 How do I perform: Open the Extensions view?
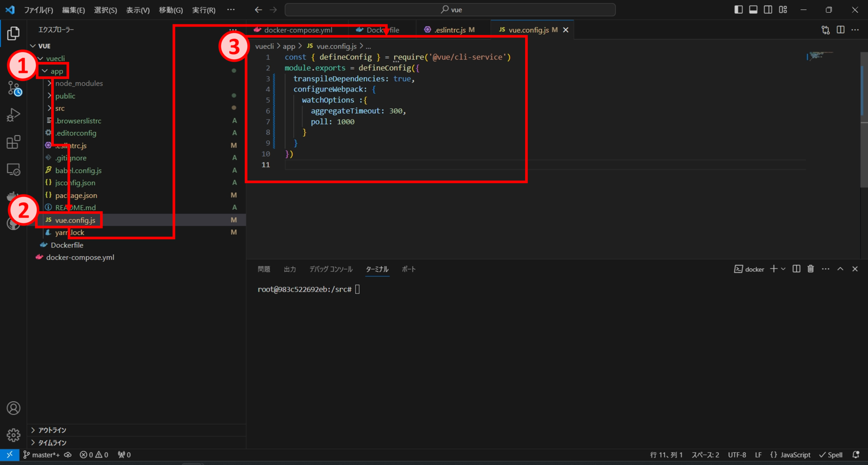pos(14,142)
